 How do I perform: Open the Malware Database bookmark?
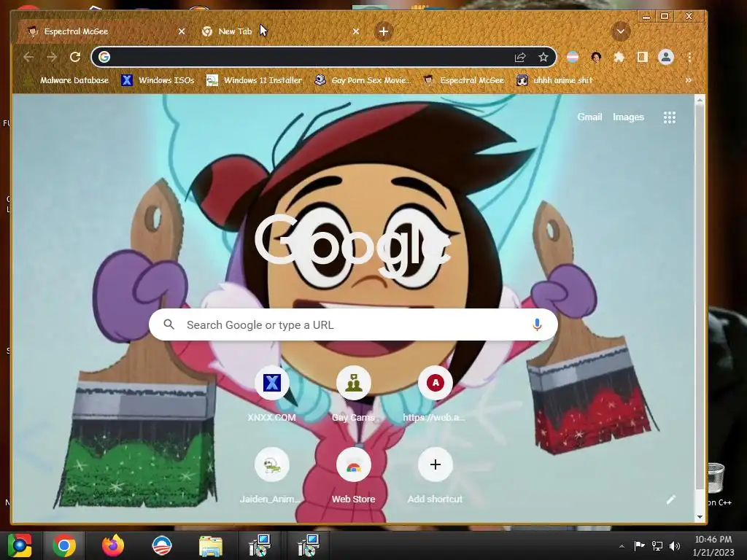tap(68, 80)
